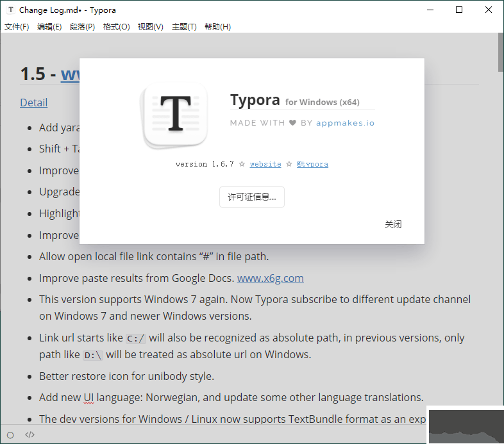Expand the 段落(P) menu
This screenshot has height=444, width=504.
point(82,27)
